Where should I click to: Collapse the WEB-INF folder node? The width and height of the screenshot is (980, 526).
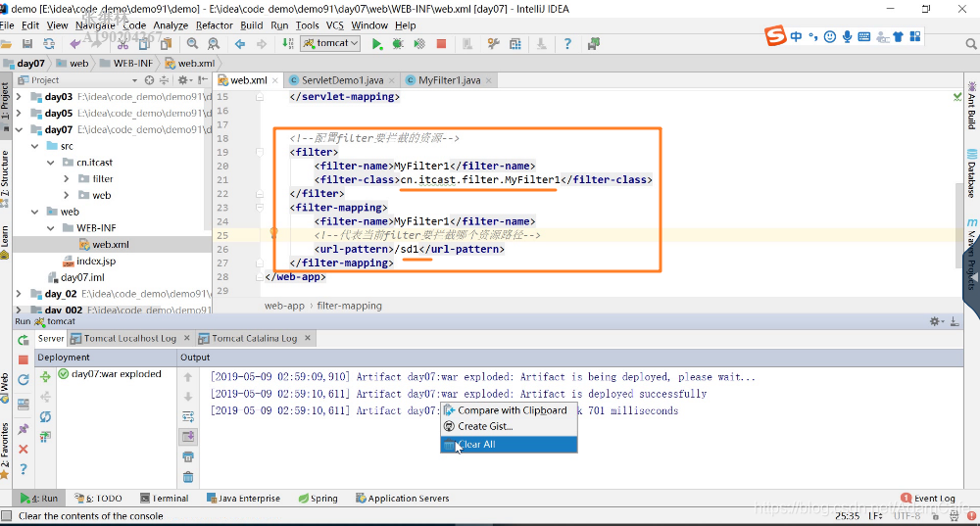point(51,228)
